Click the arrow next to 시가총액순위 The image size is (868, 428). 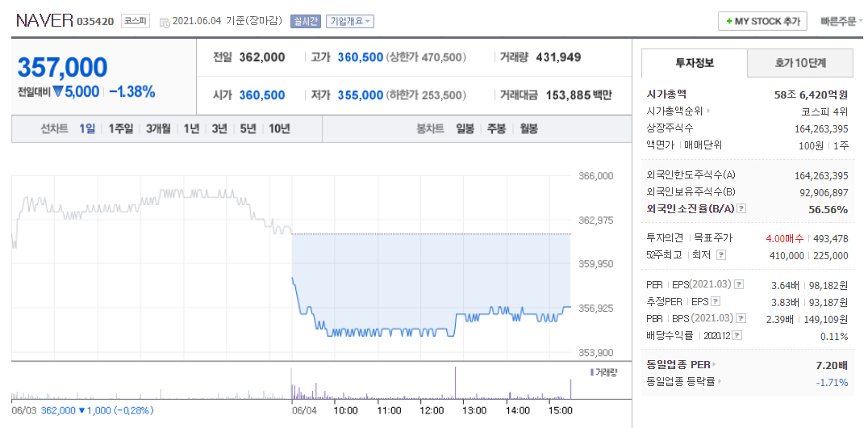(708, 111)
